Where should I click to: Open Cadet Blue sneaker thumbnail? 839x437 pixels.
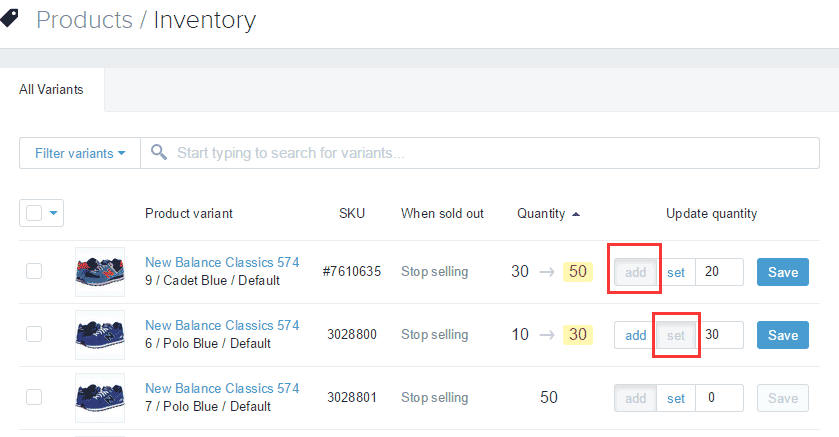tap(100, 272)
